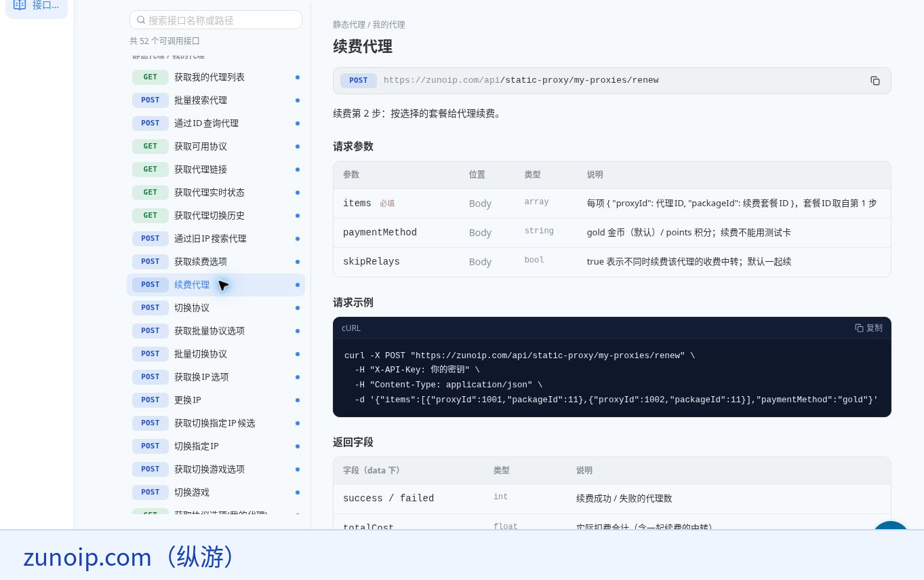
Task: Open 更换IP endpoint
Action: (x=216, y=400)
